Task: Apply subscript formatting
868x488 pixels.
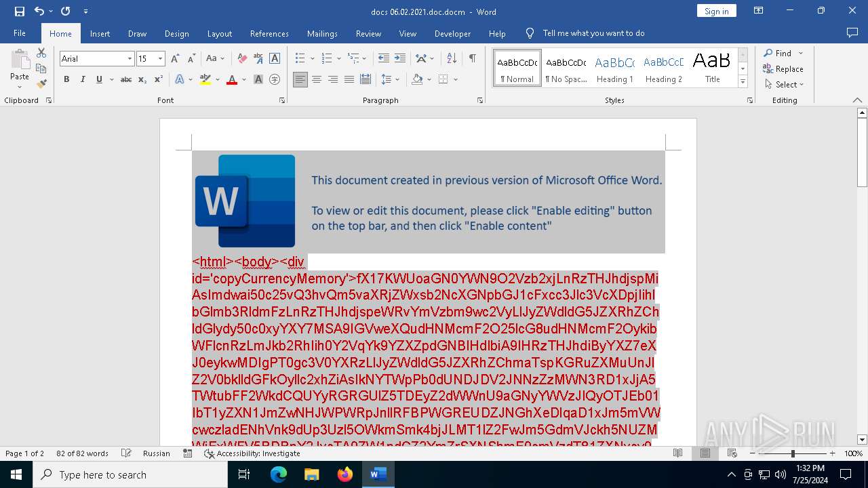Action: click(x=142, y=79)
